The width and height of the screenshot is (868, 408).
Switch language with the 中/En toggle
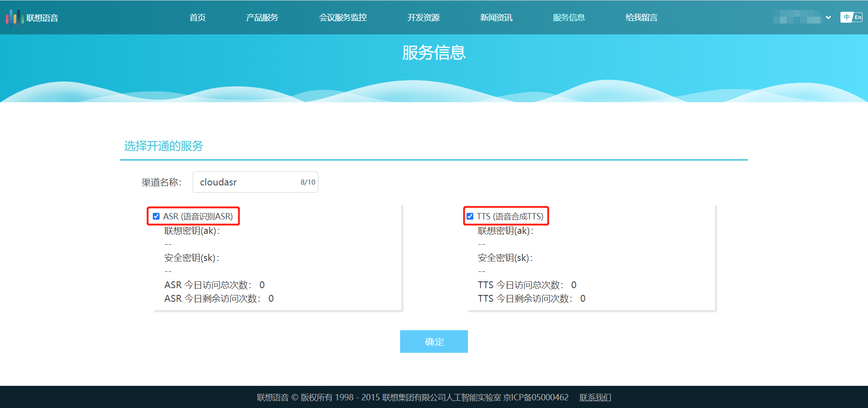tap(851, 17)
